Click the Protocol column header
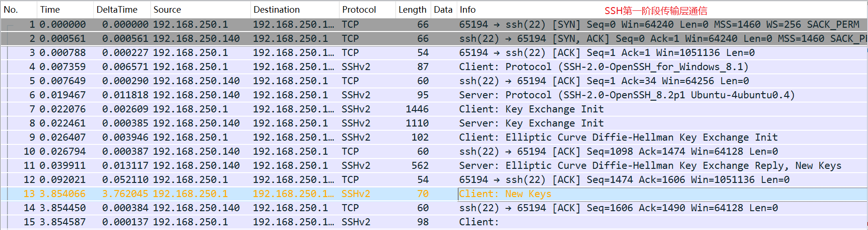 click(x=359, y=9)
